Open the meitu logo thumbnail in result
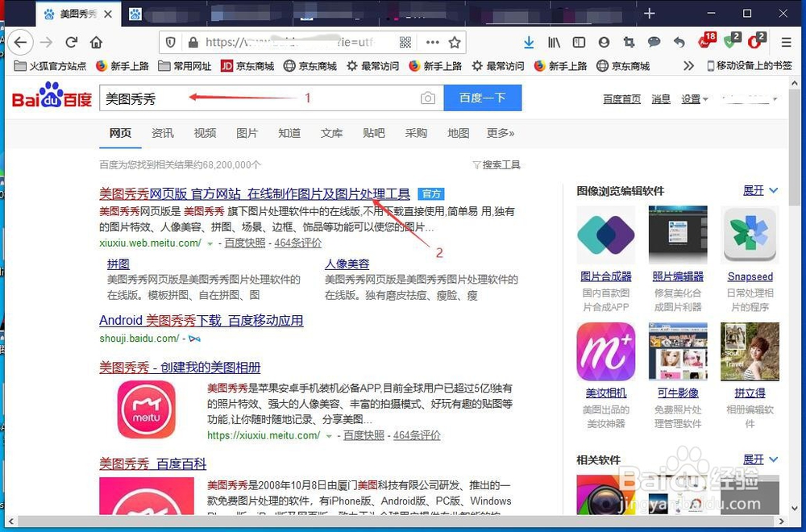The image size is (806, 532). 147,409
